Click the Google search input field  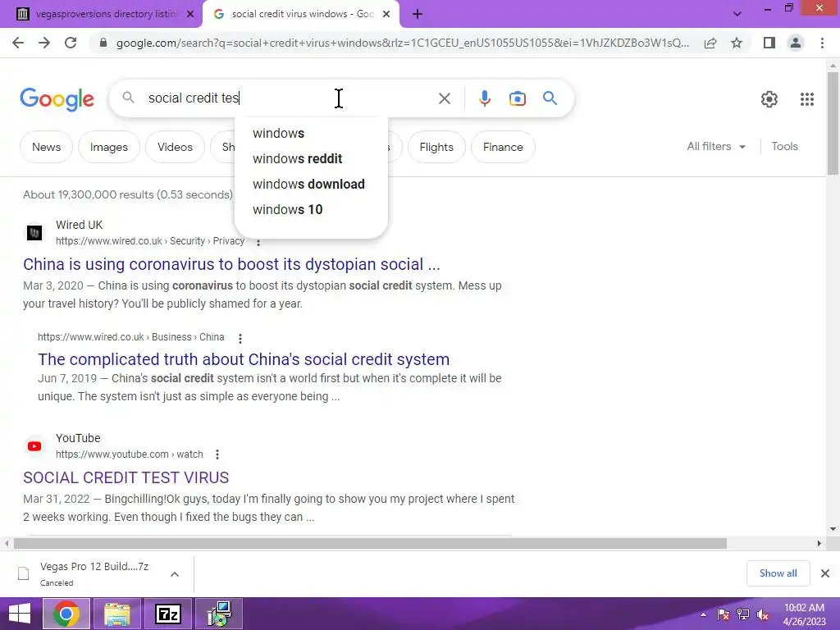(290, 98)
